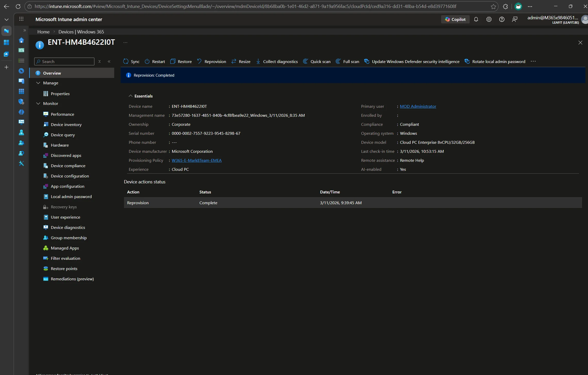Select the Endpoint security shield icon
588x375 pixels.
[x=22, y=102]
